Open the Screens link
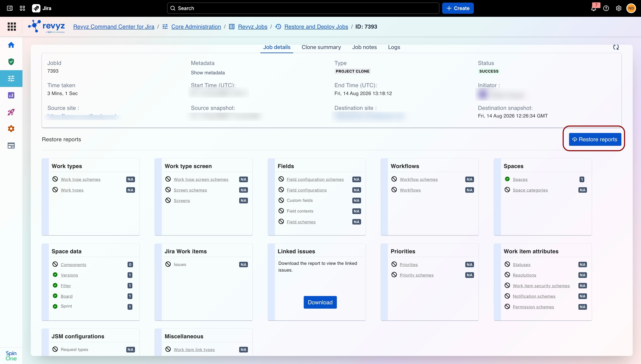The width and height of the screenshot is (641, 364). tap(182, 201)
